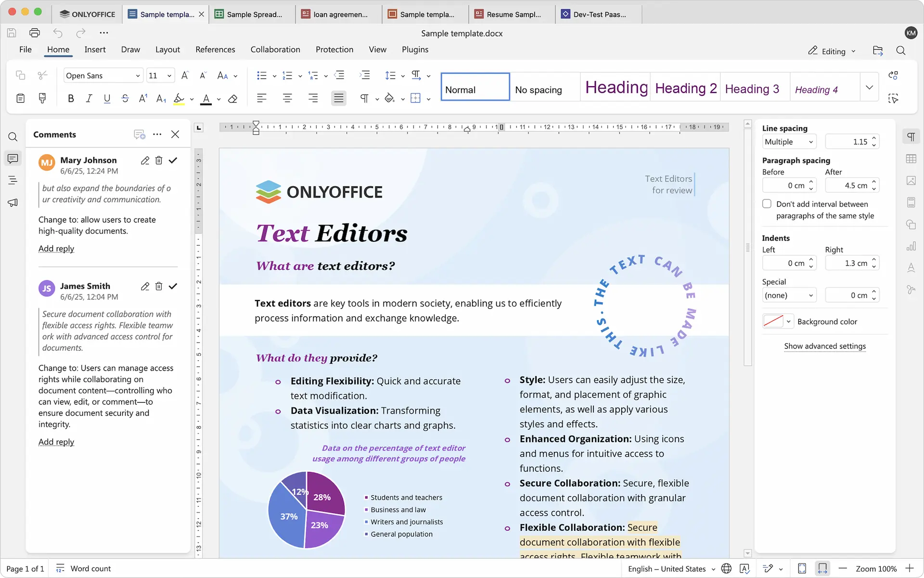924x578 pixels.
Task: Apply strikethrough formatting
Action: tap(125, 99)
